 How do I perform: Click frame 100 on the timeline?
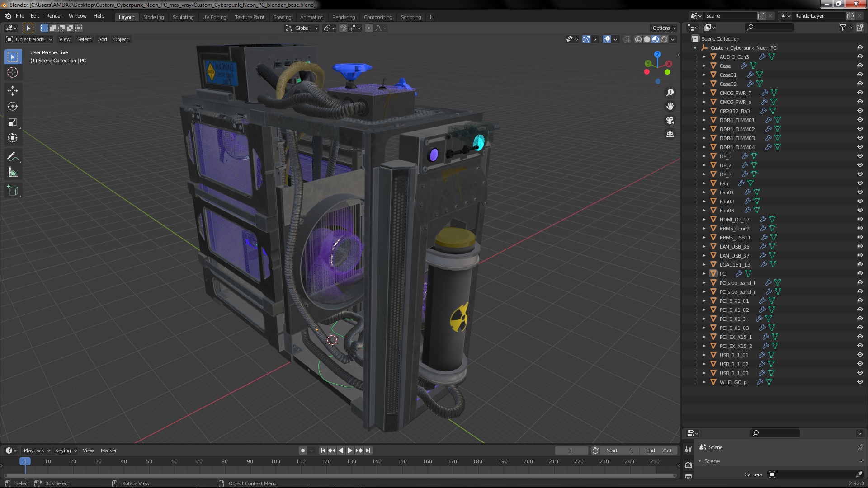pyautogui.click(x=275, y=462)
